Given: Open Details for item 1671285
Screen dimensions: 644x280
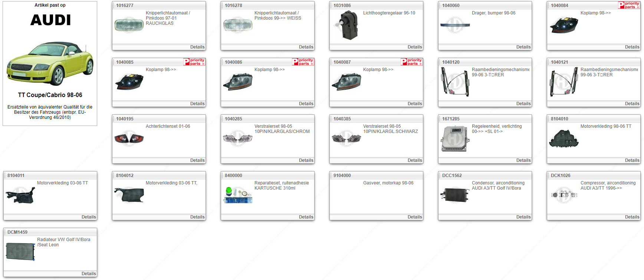Looking at the screenshot, I should tap(523, 160).
